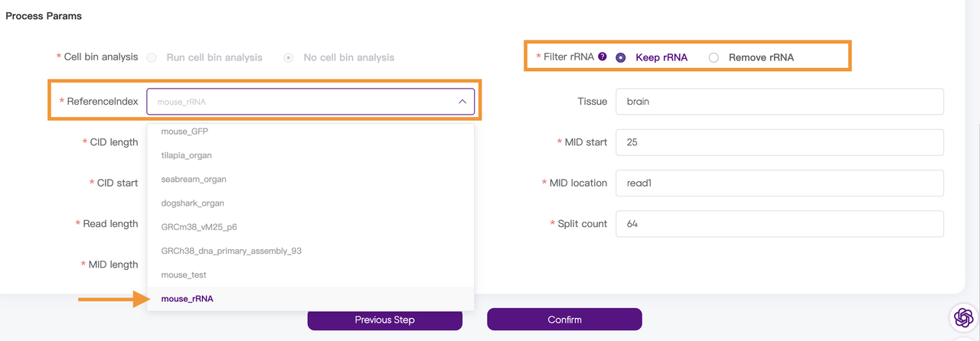Select the Remove rRNA radio button

coord(714,57)
